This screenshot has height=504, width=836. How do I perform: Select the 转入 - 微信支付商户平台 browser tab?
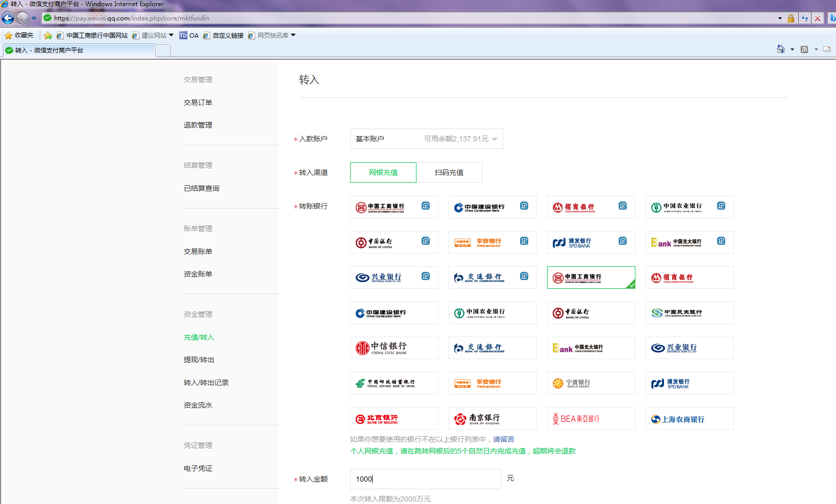pyautogui.click(x=79, y=51)
